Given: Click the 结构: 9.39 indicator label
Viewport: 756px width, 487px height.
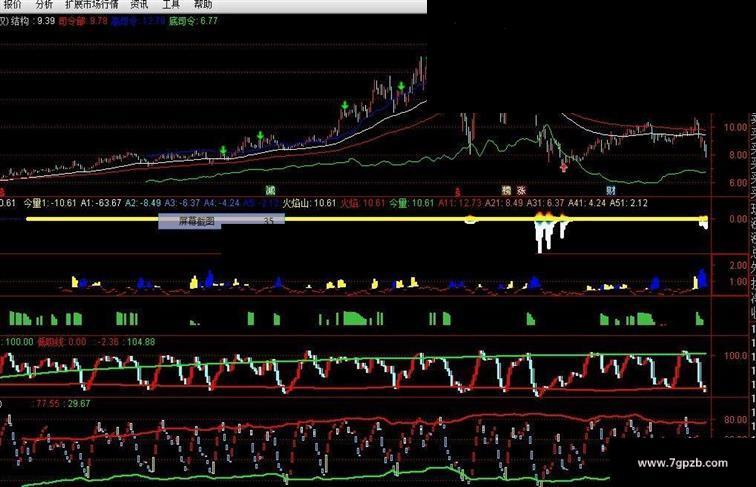Looking at the screenshot, I should (32, 21).
